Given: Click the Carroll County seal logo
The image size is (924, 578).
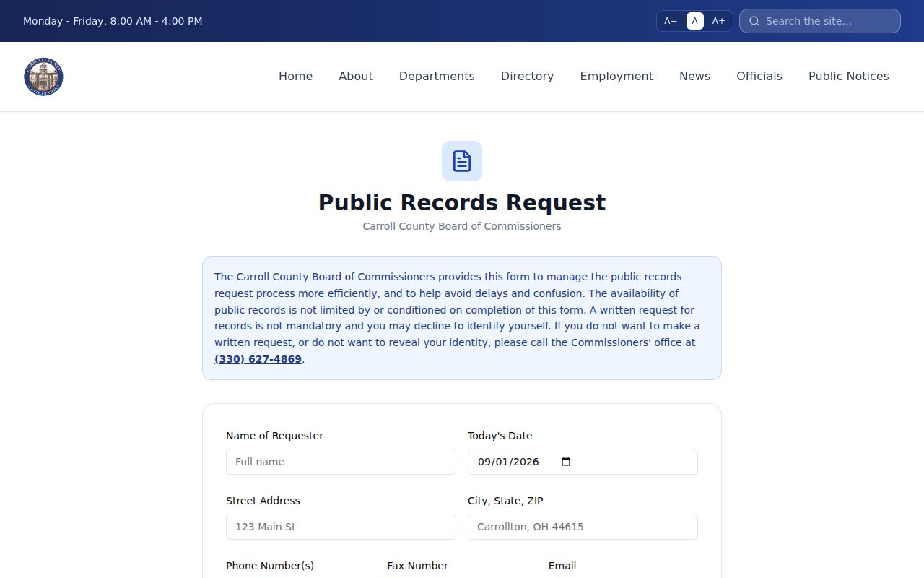Looking at the screenshot, I should 43,77.
